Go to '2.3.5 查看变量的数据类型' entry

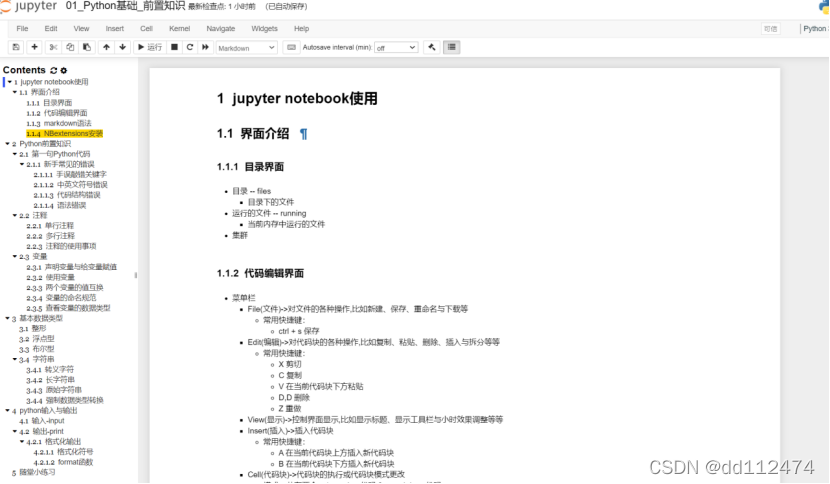pos(68,308)
